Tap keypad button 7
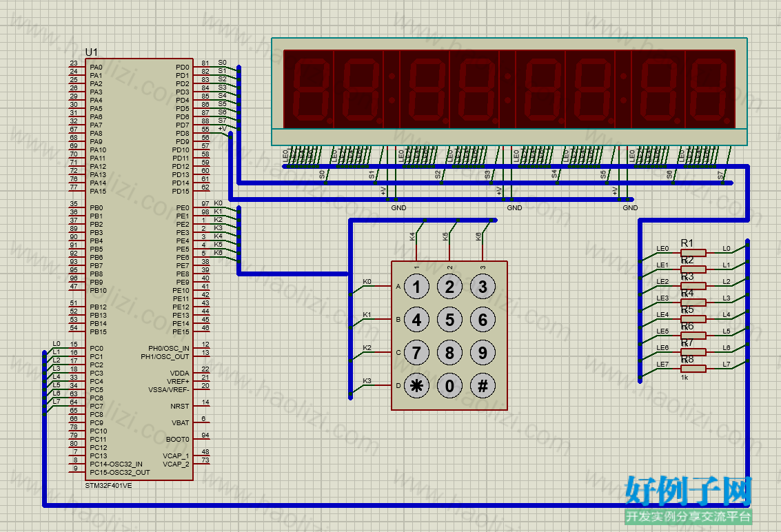Viewport: 781px width, 532px height. [x=416, y=353]
